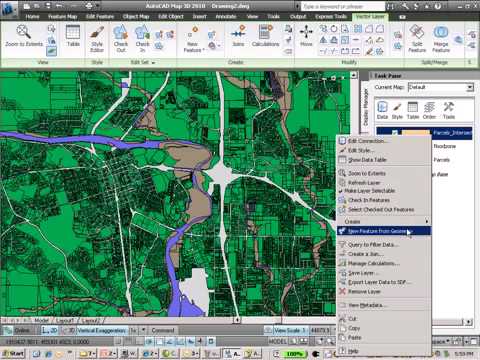Toggle Make Layer Selectable option
480x360 pixels.
(369, 191)
